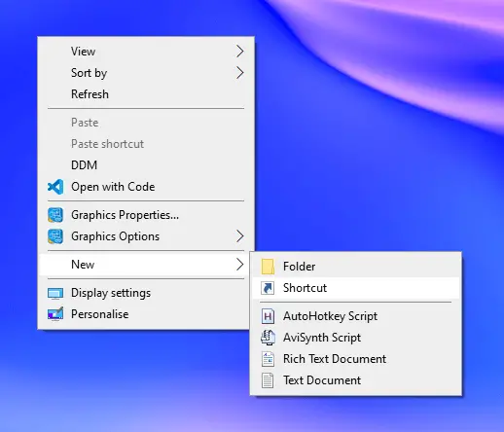Click the Graphics Options icon
The width and height of the screenshot is (504, 432).
55,236
